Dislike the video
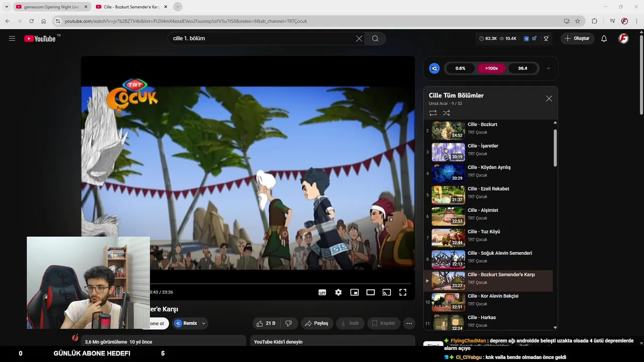 point(289,323)
